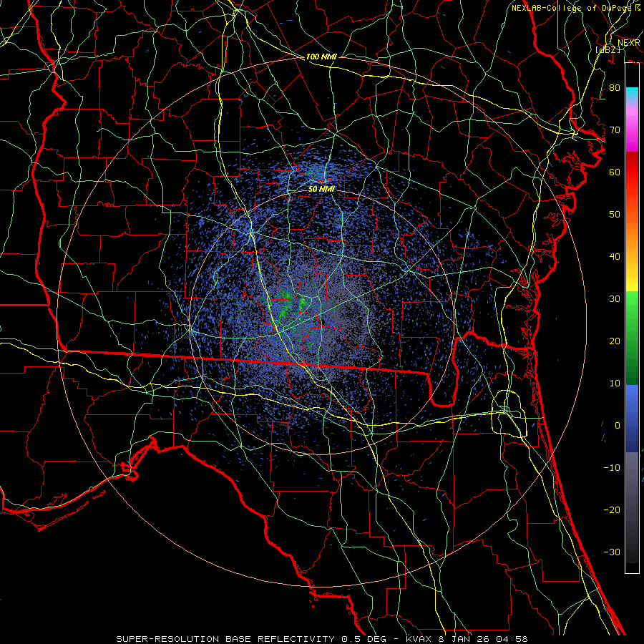Pick the magenta-pink segment of the color bar
This screenshot has height=644, width=644.
pos(632,127)
